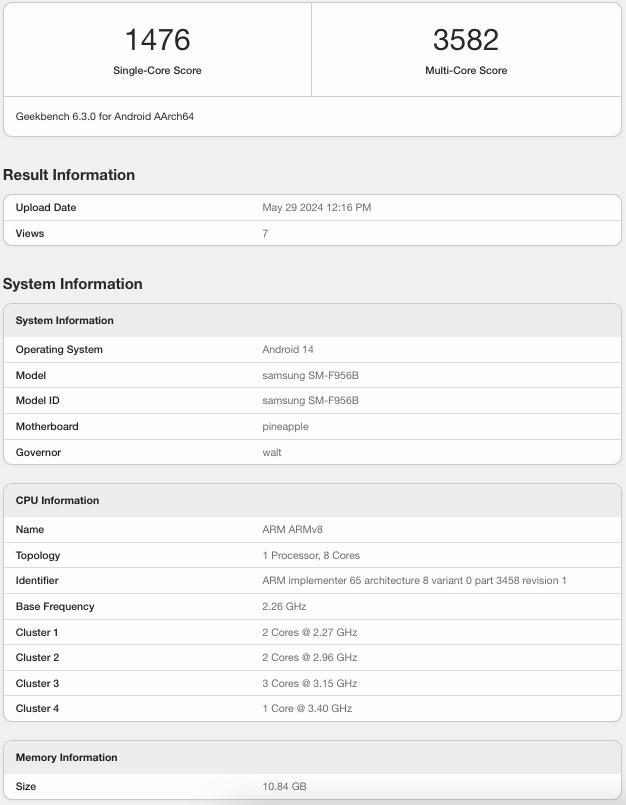Viewport: 626px width, 805px height.
Task: Select the motherboard value pineapple
Action: click(286, 426)
